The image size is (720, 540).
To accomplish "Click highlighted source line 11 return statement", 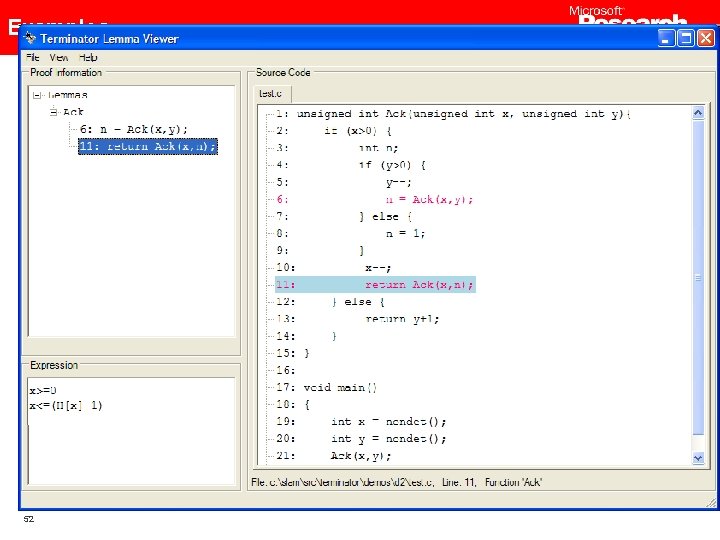I will click(x=418, y=285).
